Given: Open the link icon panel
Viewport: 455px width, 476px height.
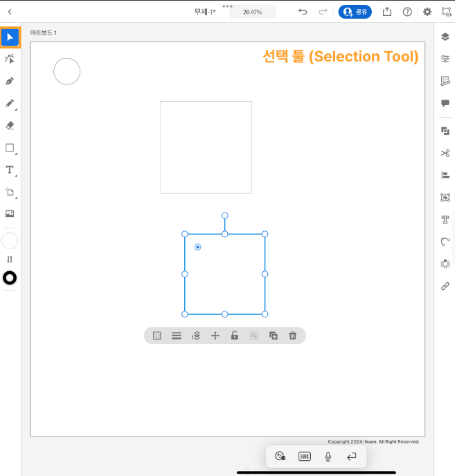Looking at the screenshot, I should [x=445, y=286].
